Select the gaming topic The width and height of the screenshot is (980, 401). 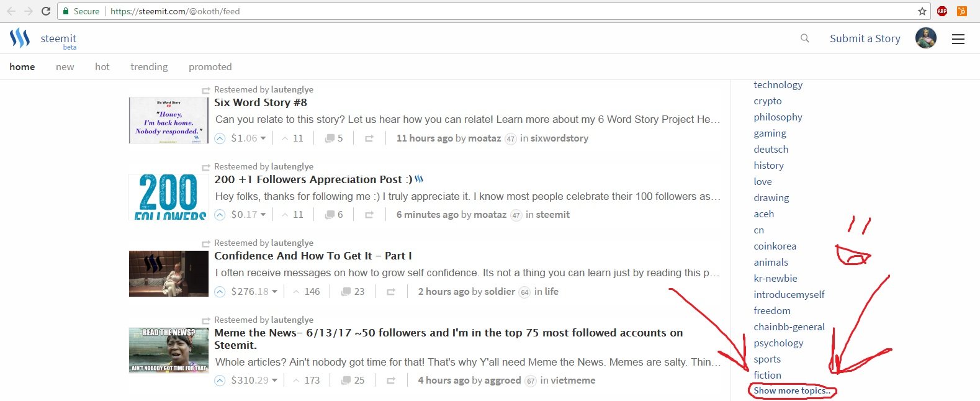[770, 133]
